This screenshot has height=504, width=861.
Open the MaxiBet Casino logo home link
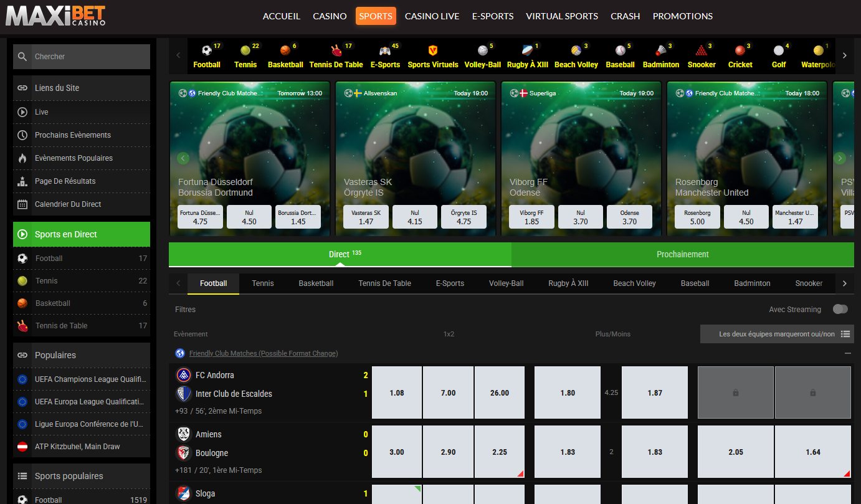[56, 16]
